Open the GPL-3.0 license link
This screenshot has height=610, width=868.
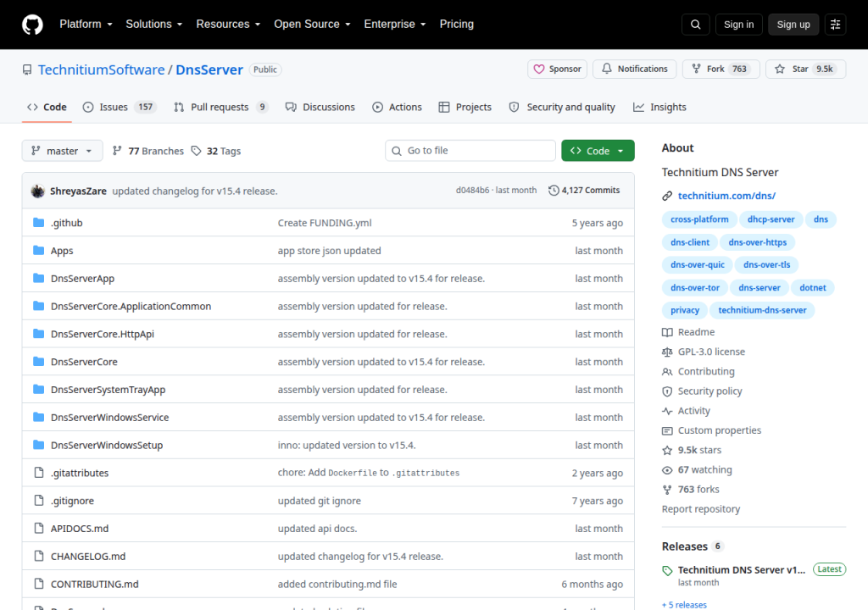711,352
